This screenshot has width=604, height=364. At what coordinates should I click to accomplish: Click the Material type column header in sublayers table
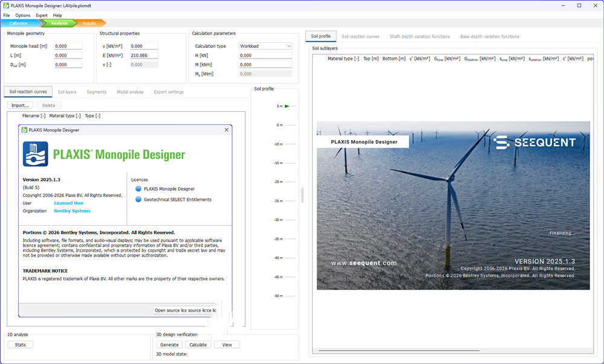(x=343, y=59)
